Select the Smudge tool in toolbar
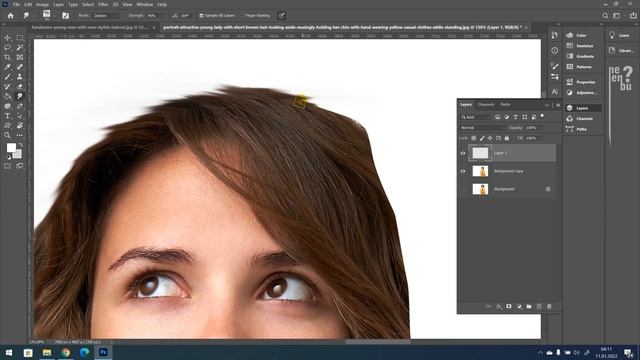Viewport: 640px width, 360px height. tap(20, 96)
